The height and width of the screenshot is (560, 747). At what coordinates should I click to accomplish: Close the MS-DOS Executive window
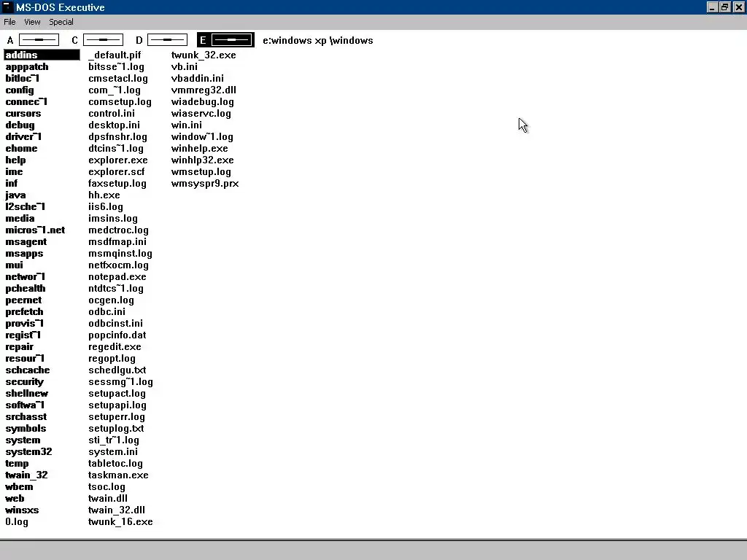pos(738,7)
